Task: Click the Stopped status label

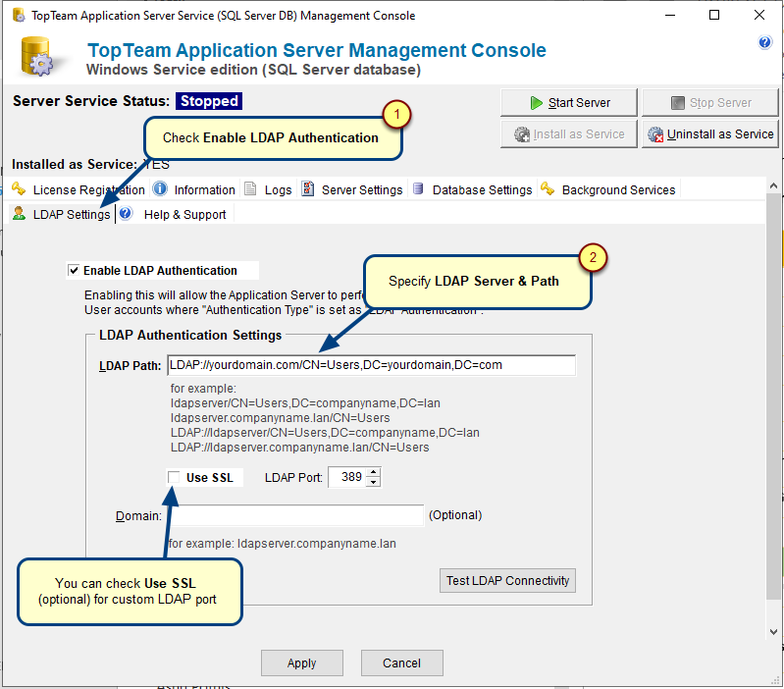Action: [209, 101]
